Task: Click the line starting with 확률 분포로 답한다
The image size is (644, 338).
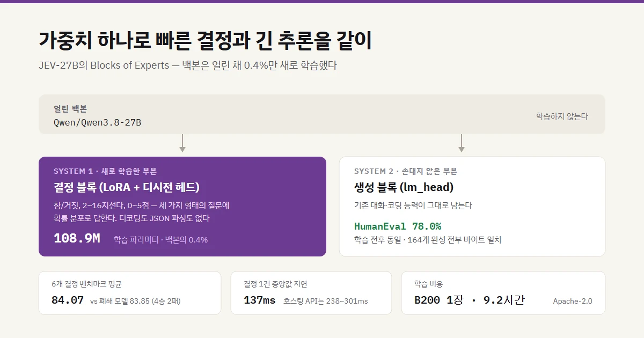Action: coord(131,218)
